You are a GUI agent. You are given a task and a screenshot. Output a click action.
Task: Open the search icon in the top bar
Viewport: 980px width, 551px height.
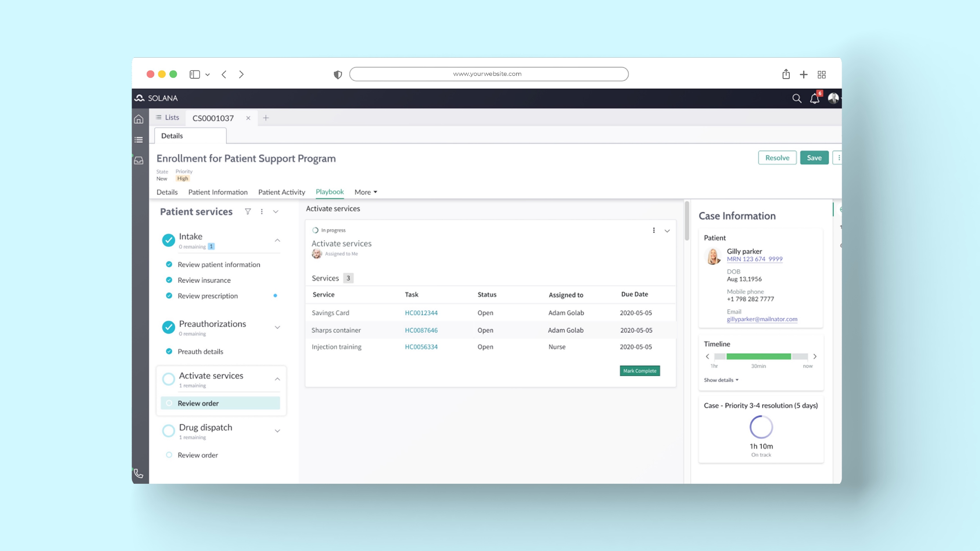tap(797, 98)
